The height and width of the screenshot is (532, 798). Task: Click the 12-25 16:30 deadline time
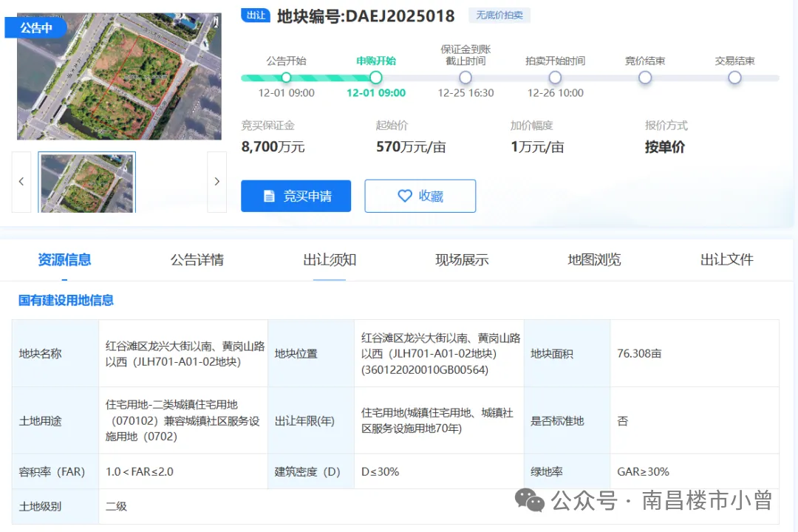465,93
